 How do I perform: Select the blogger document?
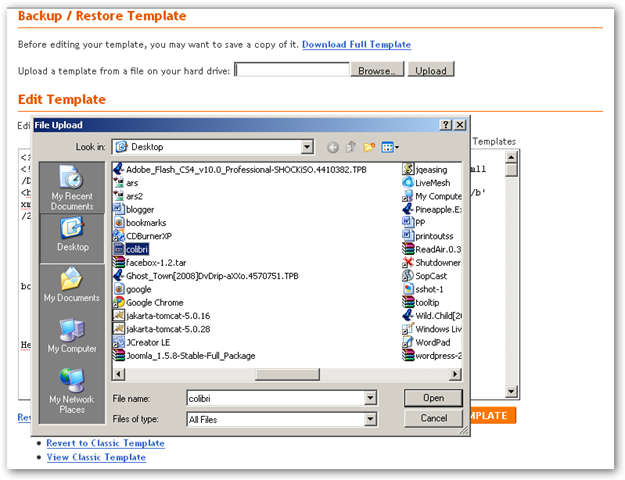(134, 209)
